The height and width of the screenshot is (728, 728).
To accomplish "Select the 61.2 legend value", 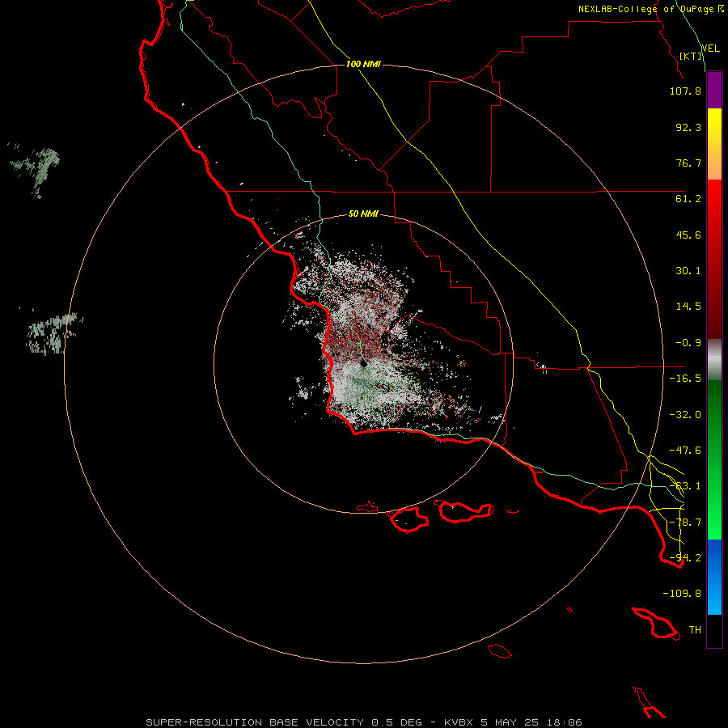I will [688, 199].
